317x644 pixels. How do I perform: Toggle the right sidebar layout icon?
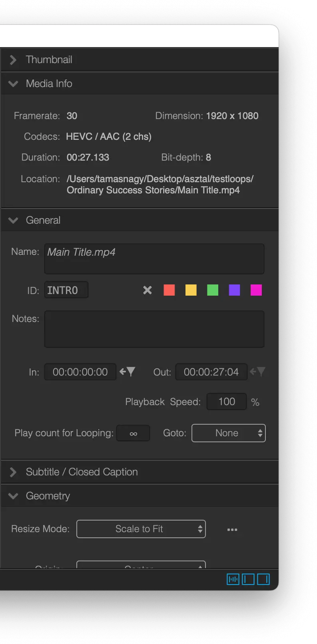(263, 579)
